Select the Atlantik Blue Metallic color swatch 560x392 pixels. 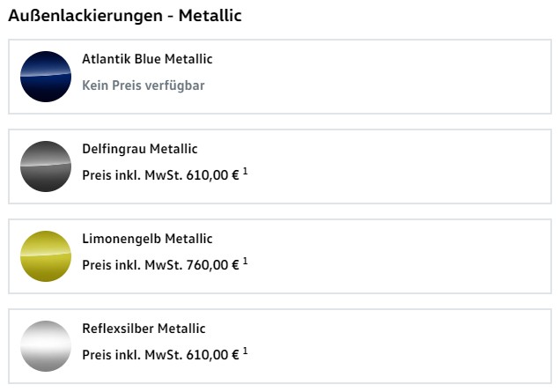click(45, 77)
